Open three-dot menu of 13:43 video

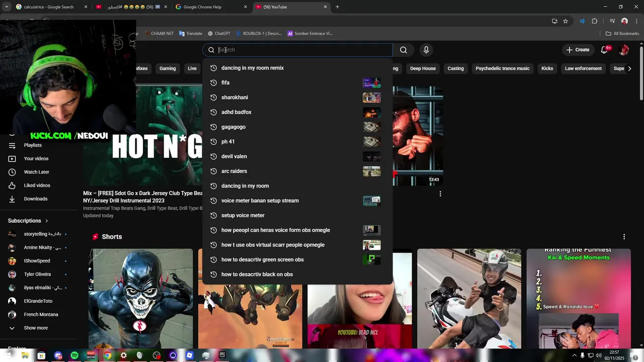click(x=440, y=194)
